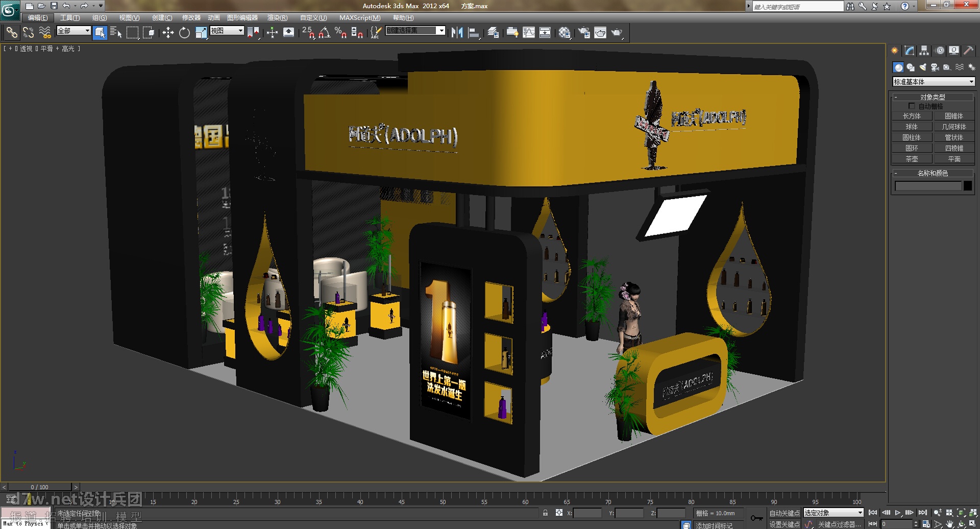
Task: Open the 帮助(H) menu
Action: [403, 18]
